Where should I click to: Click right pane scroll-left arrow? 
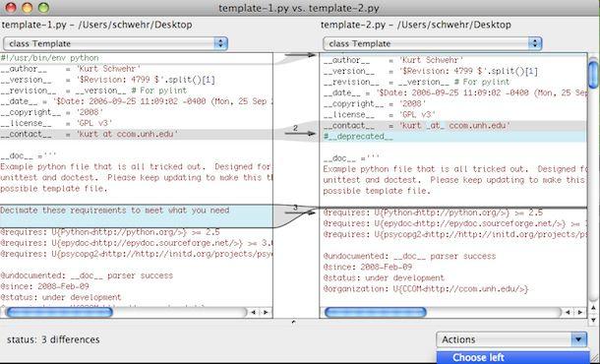coord(568,312)
